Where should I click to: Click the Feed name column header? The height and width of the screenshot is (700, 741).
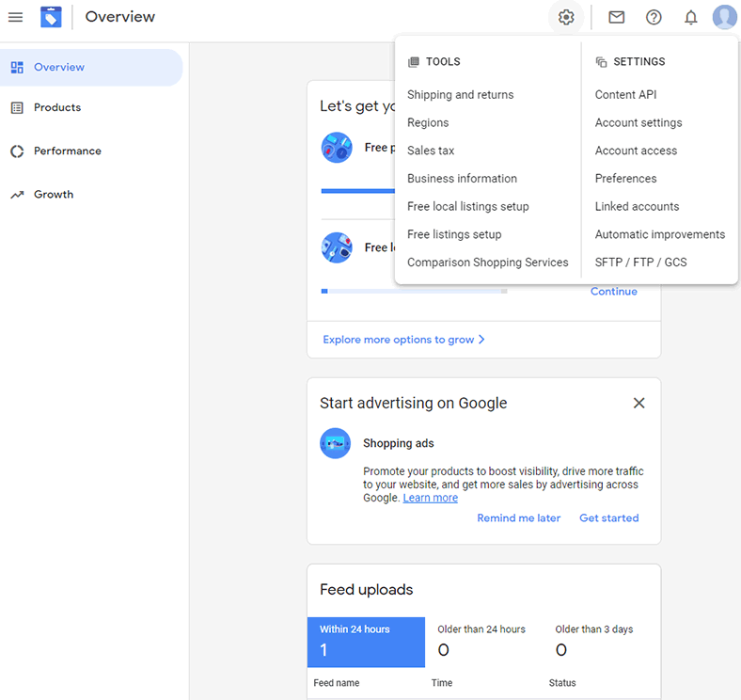coord(337,683)
